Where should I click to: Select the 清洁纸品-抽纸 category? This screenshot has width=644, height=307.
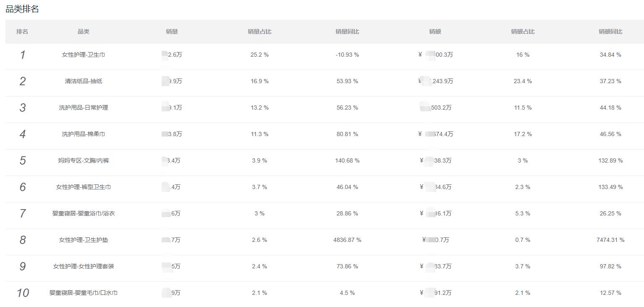(84, 81)
